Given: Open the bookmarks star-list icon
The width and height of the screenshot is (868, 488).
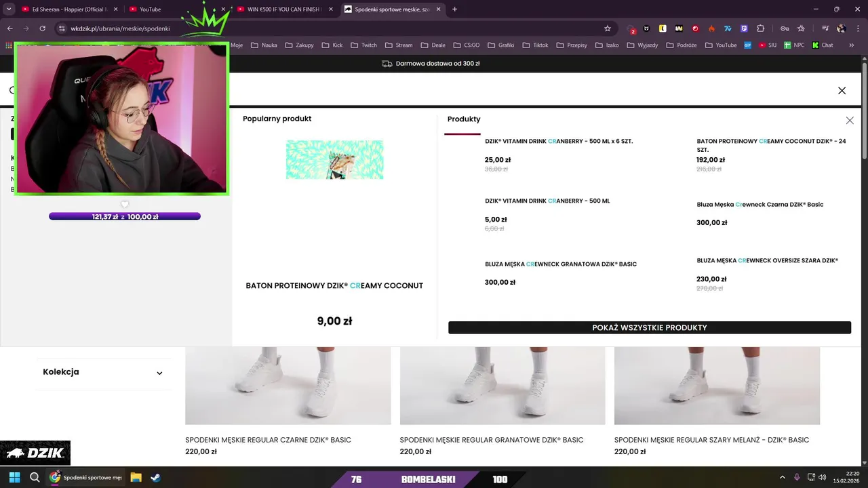Looking at the screenshot, I should pos(801,28).
